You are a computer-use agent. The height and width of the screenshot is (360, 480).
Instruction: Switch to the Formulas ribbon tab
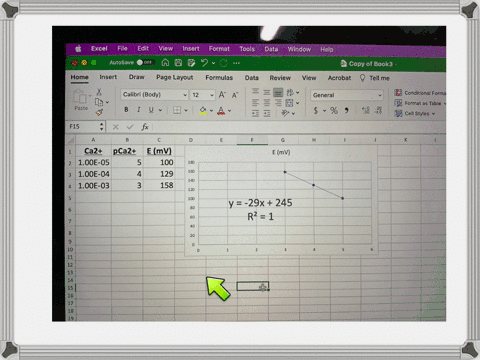click(x=219, y=78)
